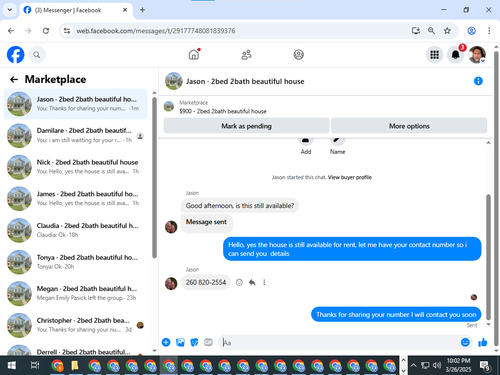Open the James conversation
The height and width of the screenshot is (375, 500).
(75, 199)
